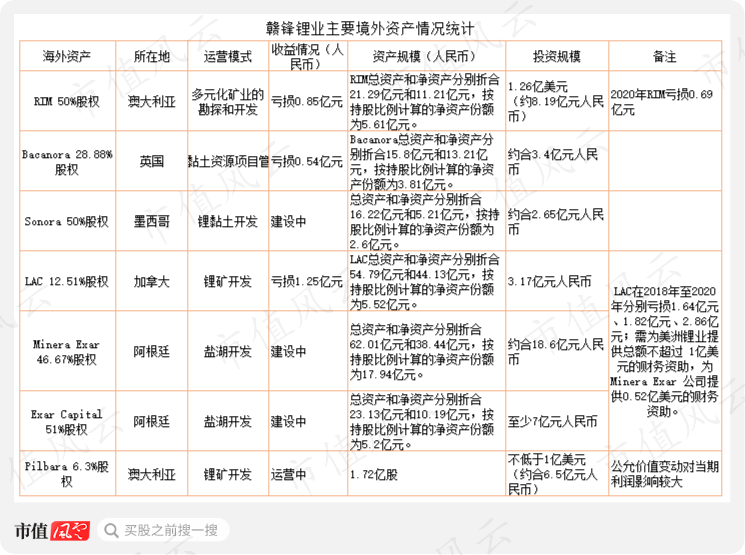The image size is (745, 555).
Task: Click the 运营中 cell
Action: [308, 474]
